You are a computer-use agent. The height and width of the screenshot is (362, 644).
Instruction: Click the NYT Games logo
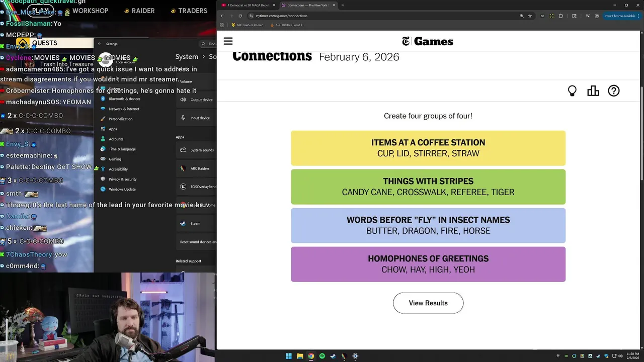[x=428, y=41]
